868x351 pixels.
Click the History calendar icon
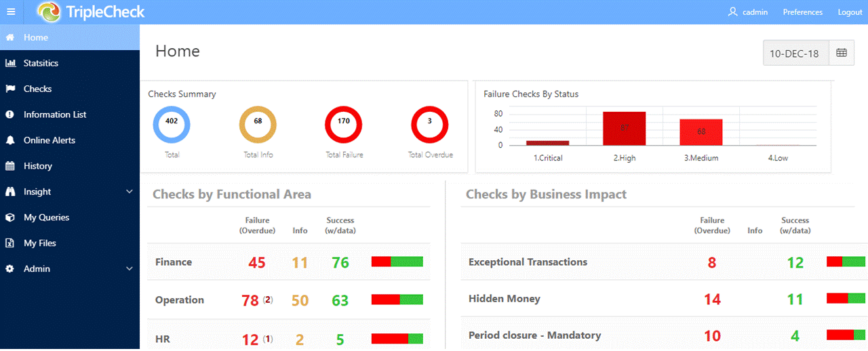(x=10, y=166)
